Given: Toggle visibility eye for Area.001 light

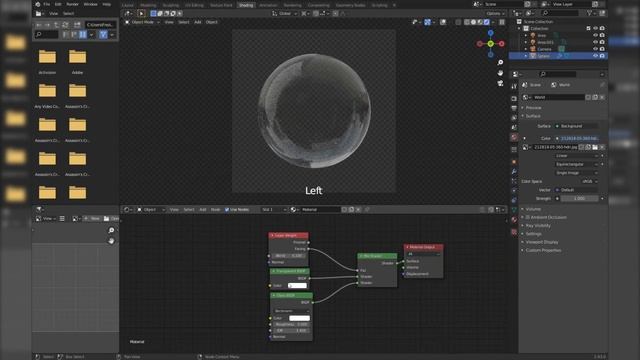Looking at the screenshot, I should click(595, 42).
